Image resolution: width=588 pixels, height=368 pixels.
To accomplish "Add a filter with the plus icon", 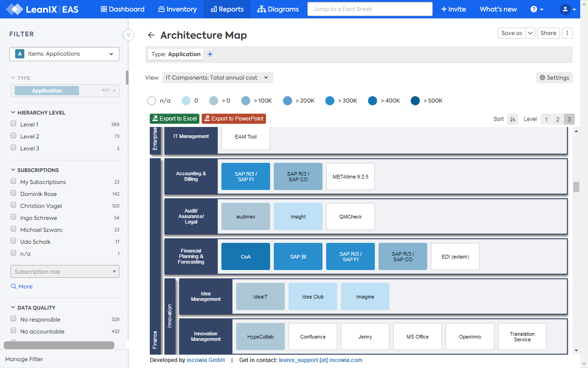I will click(x=210, y=54).
